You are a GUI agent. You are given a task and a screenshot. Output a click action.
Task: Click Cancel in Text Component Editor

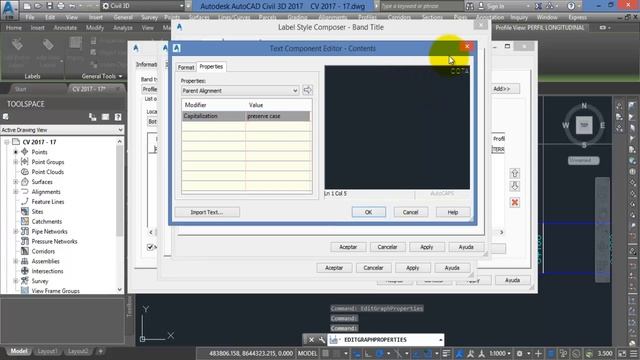point(410,212)
